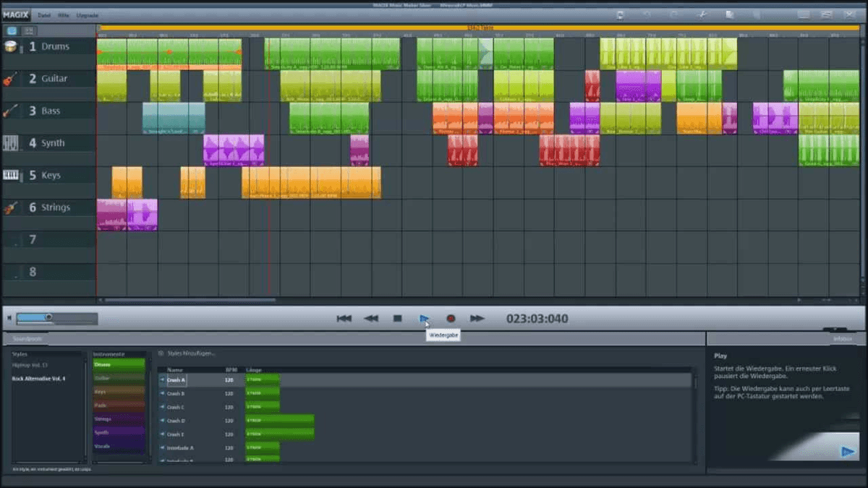Stop playback with the square button

click(x=397, y=318)
